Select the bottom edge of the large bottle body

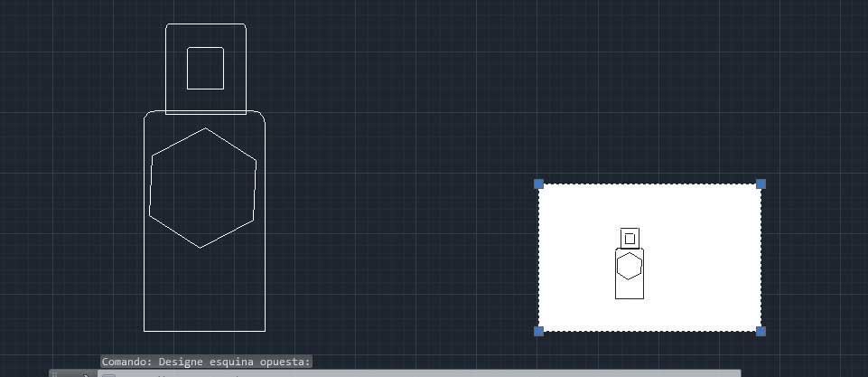click(x=204, y=331)
